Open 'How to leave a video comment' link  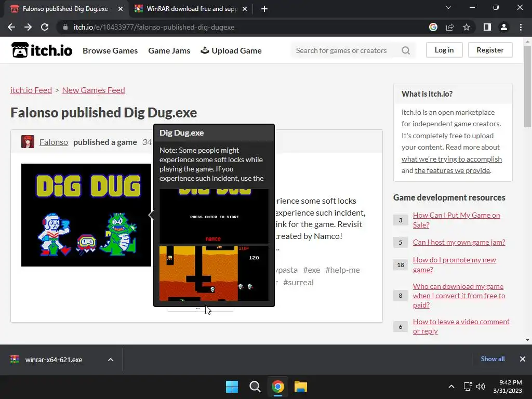[x=461, y=326]
